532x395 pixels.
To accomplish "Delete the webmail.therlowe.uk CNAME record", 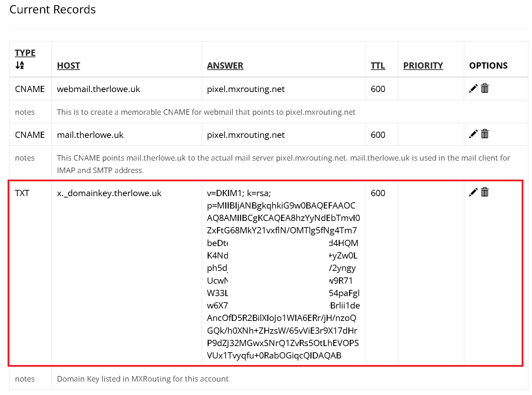I will click(485, 89).
